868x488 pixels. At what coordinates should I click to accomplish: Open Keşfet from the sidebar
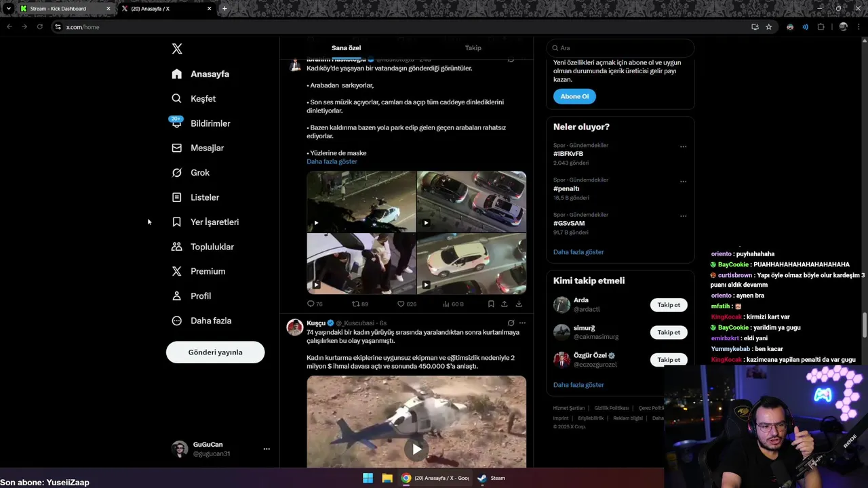pos(194,98)
